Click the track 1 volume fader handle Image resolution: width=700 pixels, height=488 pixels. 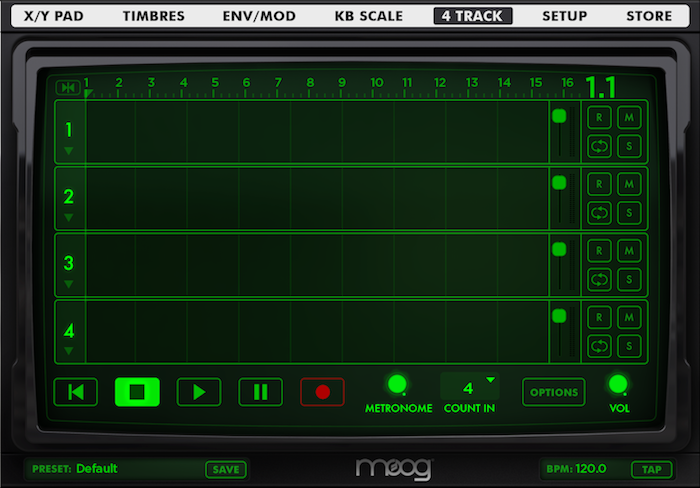pos(559,116)
